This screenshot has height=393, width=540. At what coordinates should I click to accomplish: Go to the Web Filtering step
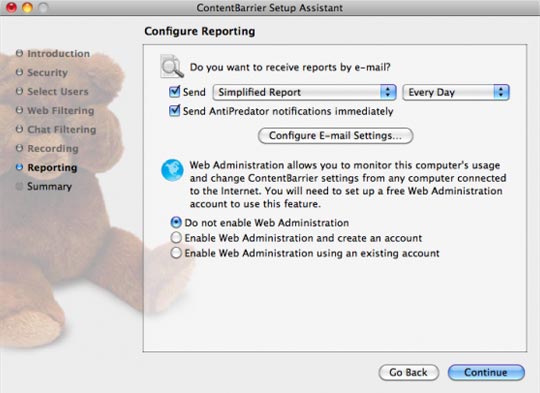pos(61,111)
